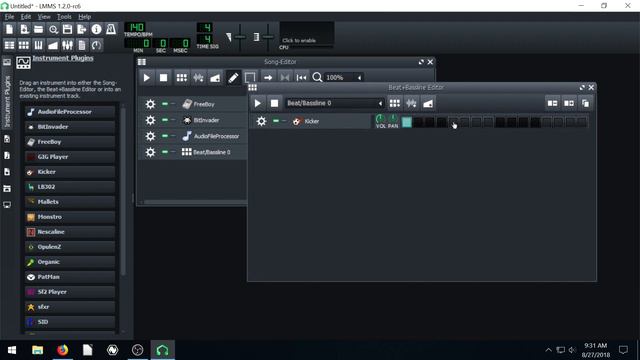The height and width of the screenshot is (360, 640).
Task: Remove steps in Beat+Bassline Editor
Action: (x=552, y=103)
